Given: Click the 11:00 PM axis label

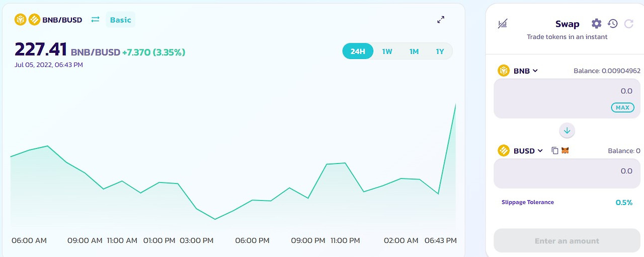Looking at the screenshot, I should pos(345,240).
